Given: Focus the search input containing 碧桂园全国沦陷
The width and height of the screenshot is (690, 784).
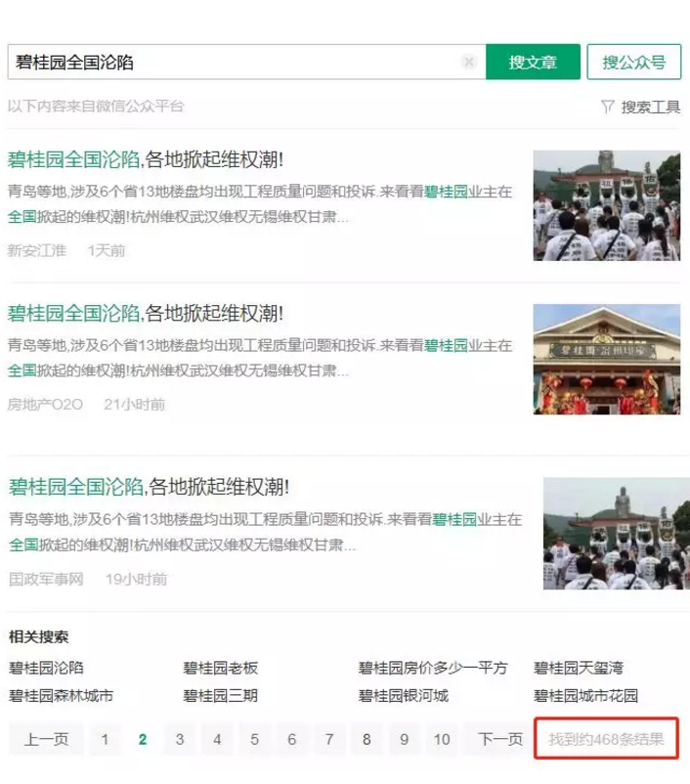Looking at the screenshot, I should tap(235, 63).
